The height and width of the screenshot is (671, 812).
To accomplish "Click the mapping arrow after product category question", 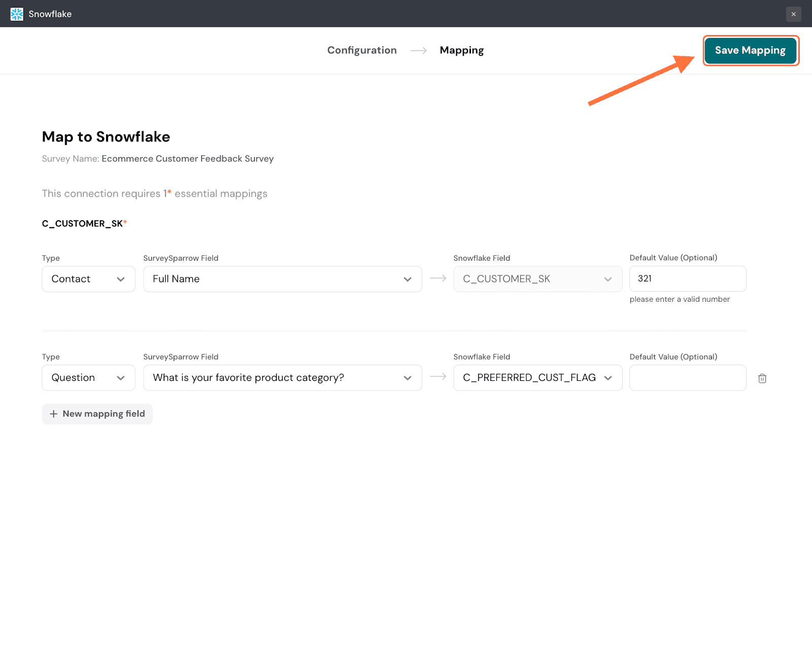I will click(x=437, y=377).
